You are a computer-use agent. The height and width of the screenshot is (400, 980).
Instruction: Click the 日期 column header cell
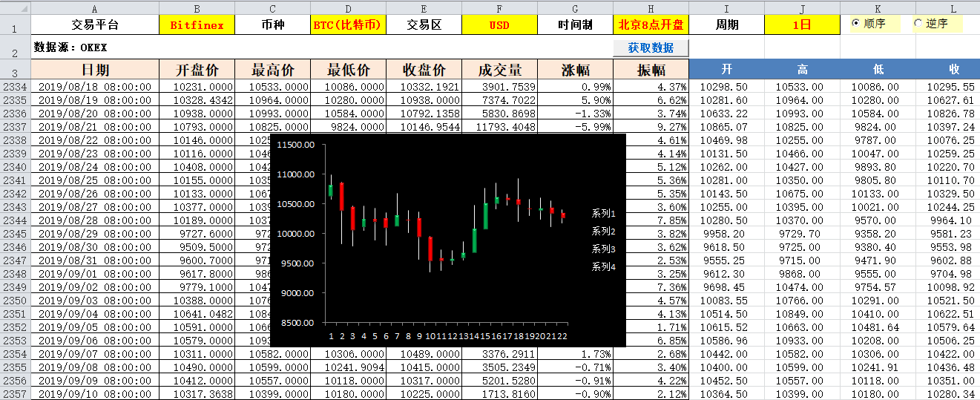[95, 70]
